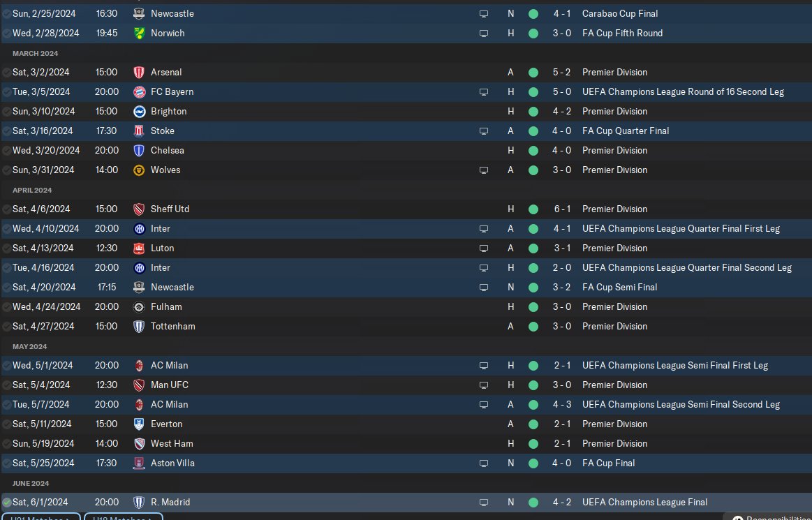Toggle checkmark beside the 6/1/2024 R. Madrid fixture
Viewport: 812px width, 520px height.
6,502
